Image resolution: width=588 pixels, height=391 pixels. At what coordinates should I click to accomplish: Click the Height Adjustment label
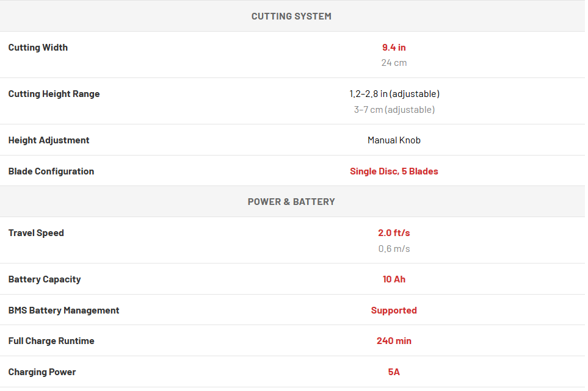[49, 140]
